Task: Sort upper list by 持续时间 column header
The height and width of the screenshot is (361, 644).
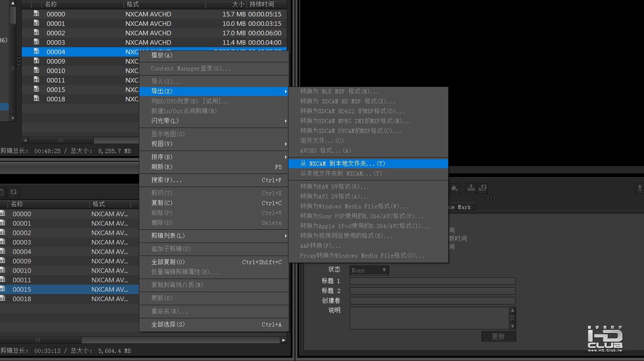Action: coord(266,5)
